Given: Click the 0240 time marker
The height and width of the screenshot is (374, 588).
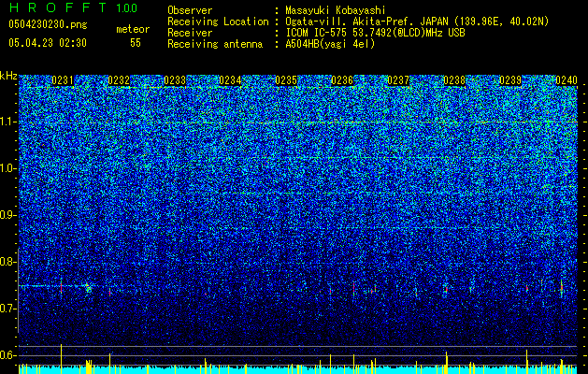Looking at the screenshot, I should [x=566, y=80].
